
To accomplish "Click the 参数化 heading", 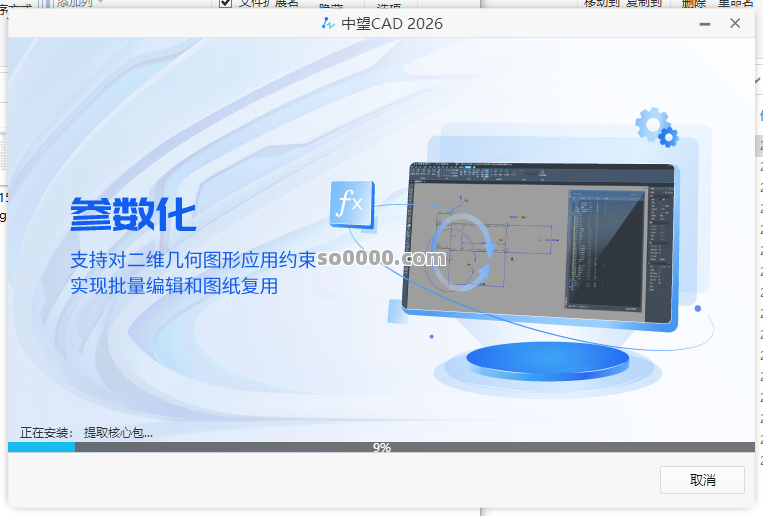I will tap(133, 214).
